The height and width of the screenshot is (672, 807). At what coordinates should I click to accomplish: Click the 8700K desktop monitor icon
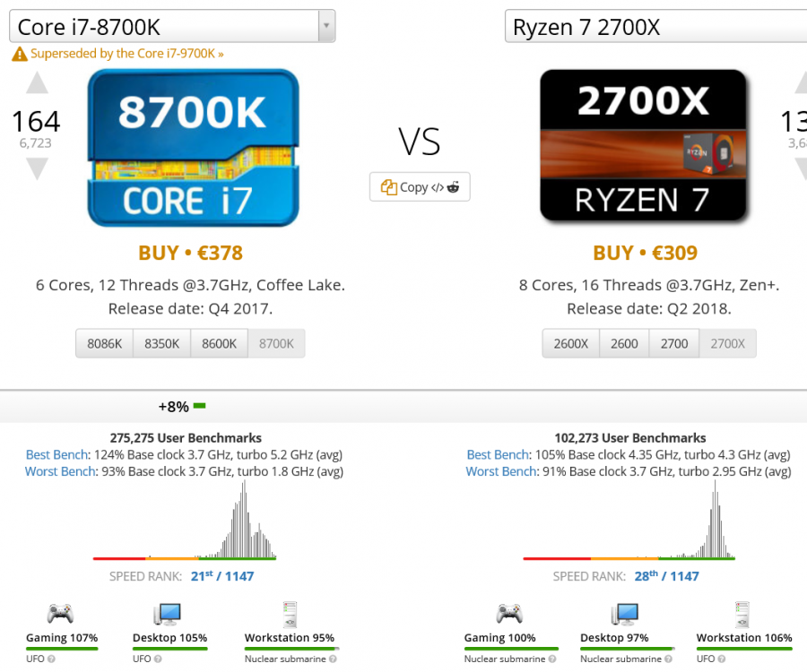(168, 614)
